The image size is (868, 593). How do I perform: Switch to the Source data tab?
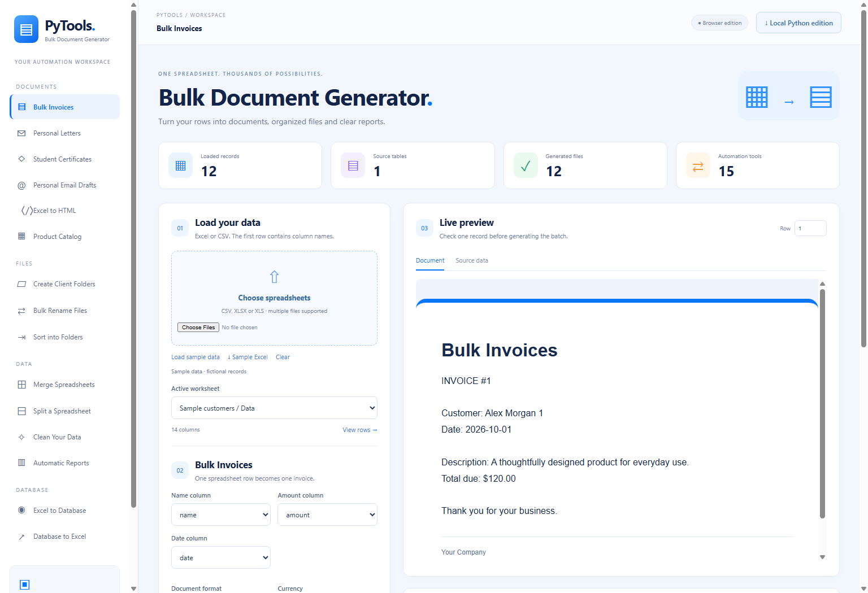click(472, 260)
